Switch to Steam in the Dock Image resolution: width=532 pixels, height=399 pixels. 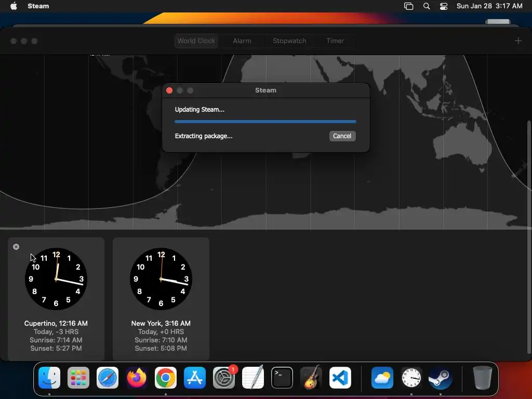pos(441,378)
